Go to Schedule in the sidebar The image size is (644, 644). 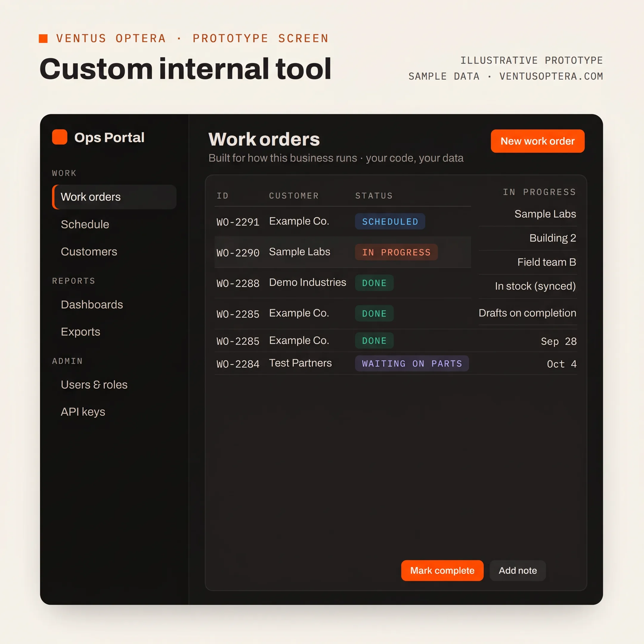point(85,224)
